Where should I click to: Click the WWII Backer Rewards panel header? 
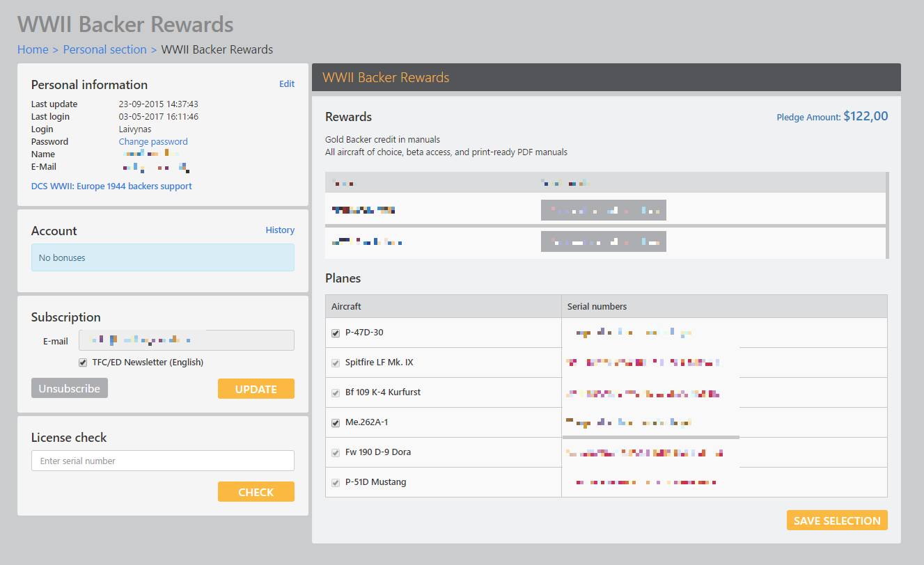click(x=606, y=77)
